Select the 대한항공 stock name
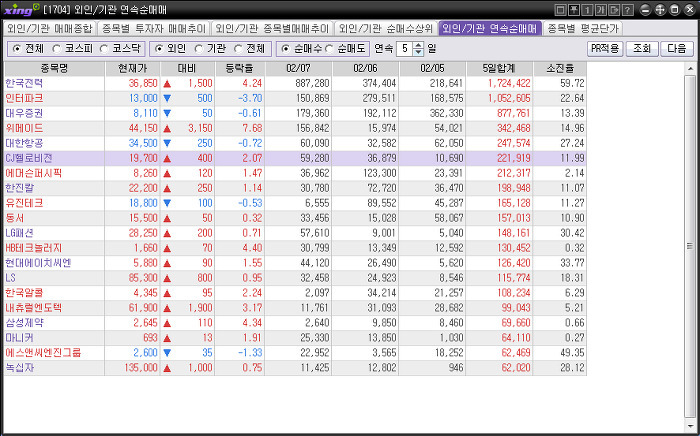This screenshot has height=436, width=700. (x=24, y=143)
